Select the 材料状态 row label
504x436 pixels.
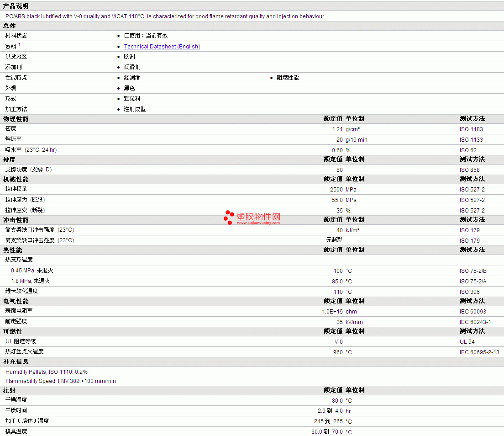tap(16, 36)
